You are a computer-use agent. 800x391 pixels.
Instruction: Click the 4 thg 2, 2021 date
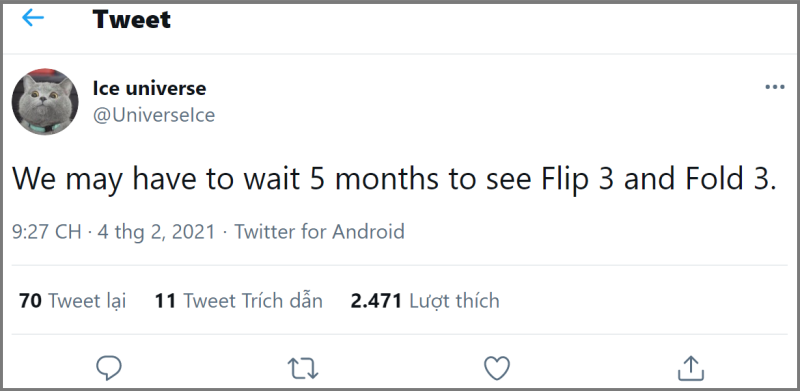coord(155,232)
